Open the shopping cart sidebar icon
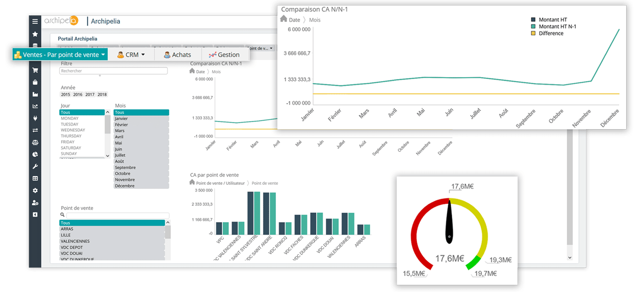Image resolution: width=644 pixels, height=292 pixels. click(x=35, y=70)
